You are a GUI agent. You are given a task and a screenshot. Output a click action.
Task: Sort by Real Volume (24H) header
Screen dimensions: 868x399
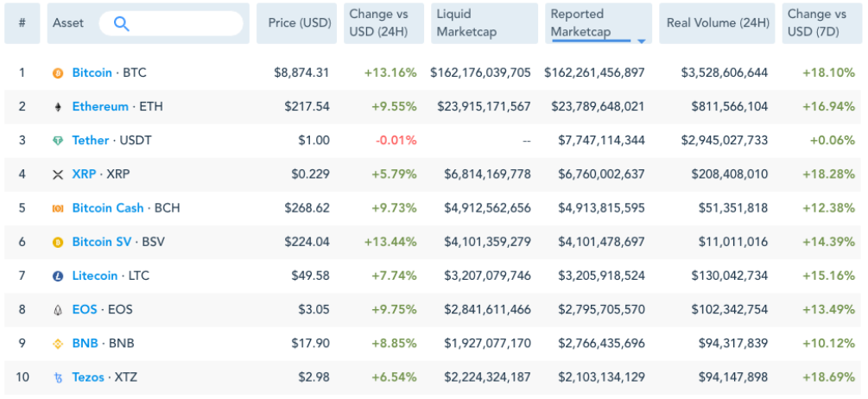click(x=718, y=23)
